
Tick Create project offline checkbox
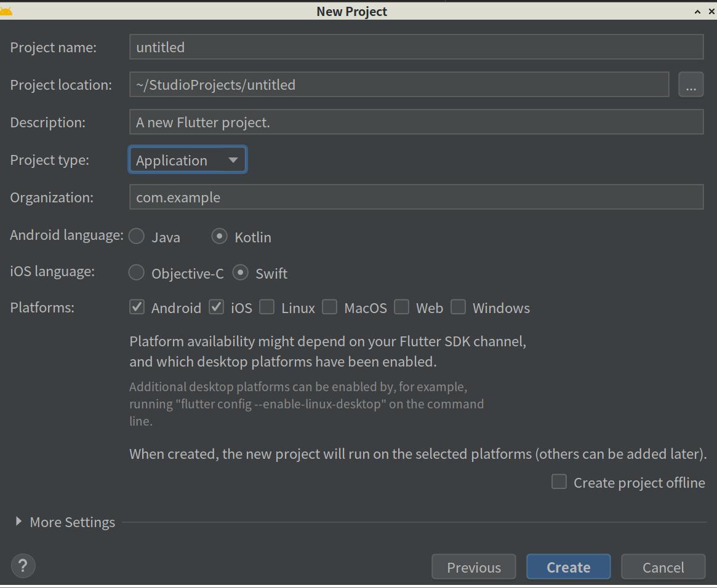(559, 482)
